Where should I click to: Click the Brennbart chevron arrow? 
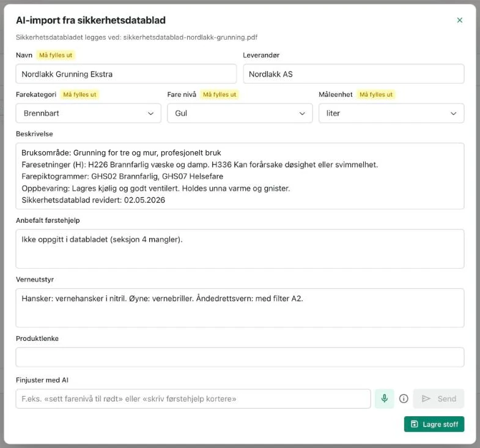point(150,113)
